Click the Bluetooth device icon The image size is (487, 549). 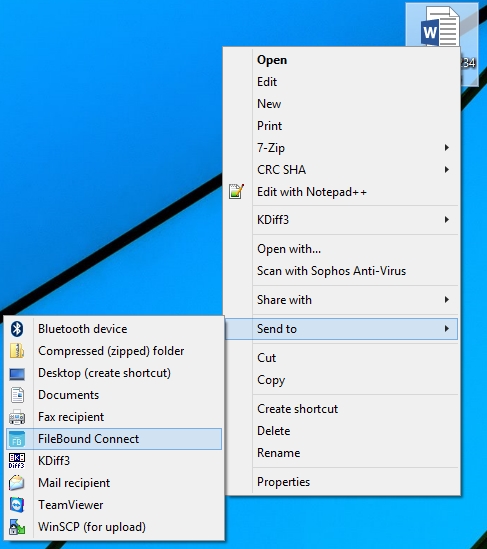click(x=17, y=329)
